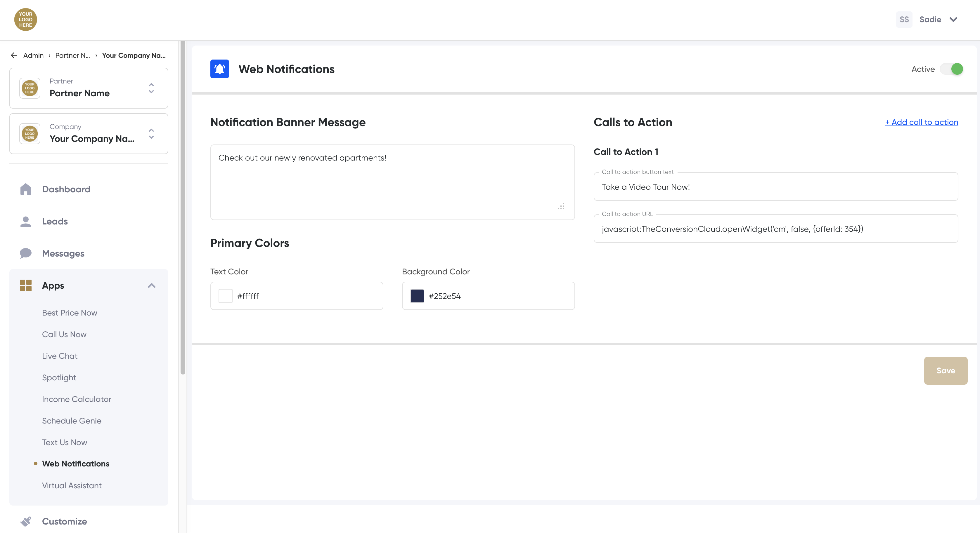The height and width of the screenshot is (533, 980).
Task: Open Virtual Assistant in sidebar
Action: coord(72,485)
